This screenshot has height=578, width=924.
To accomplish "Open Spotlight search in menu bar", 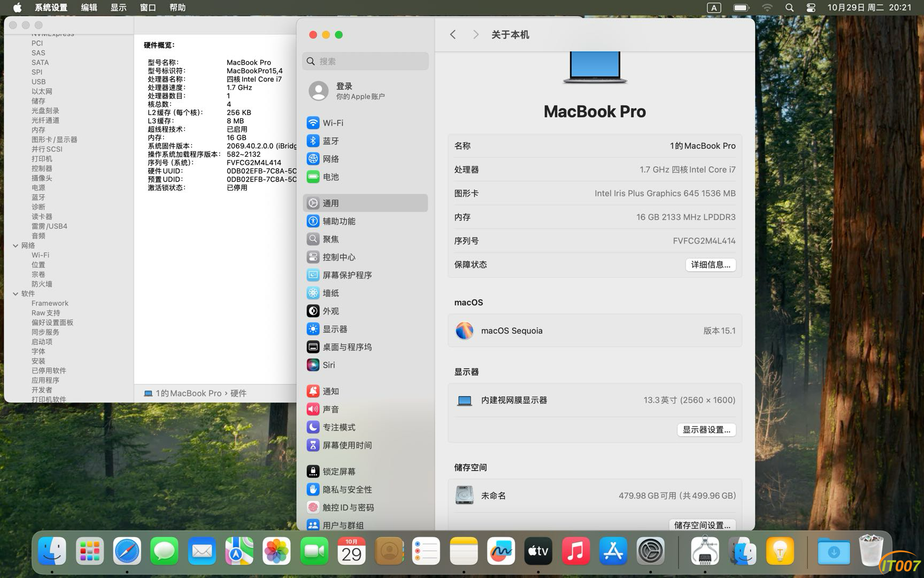I will coord(789,7).
